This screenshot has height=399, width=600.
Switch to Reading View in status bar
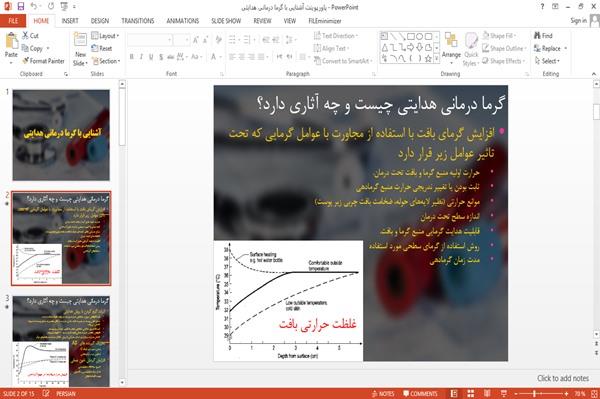tap(487, 393)
